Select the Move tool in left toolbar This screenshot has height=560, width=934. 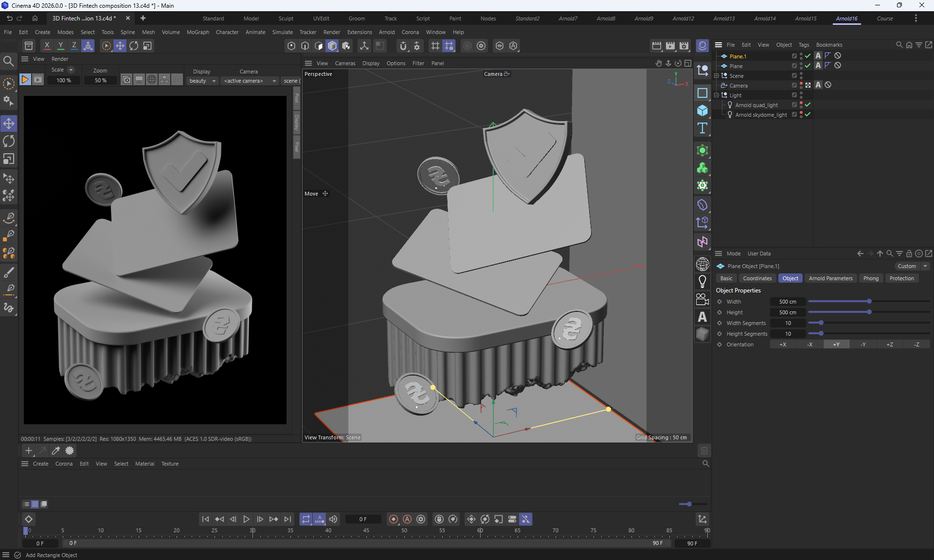click(9, 124)
